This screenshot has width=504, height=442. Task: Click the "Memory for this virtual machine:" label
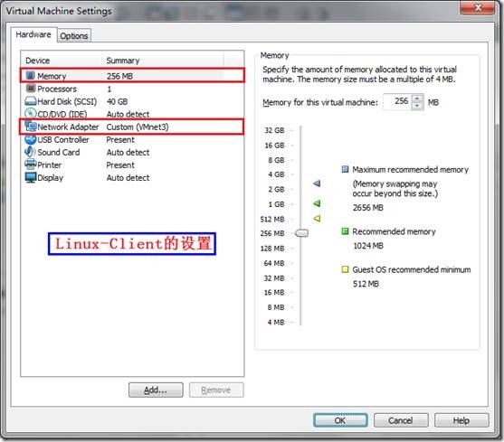pos(320,102)
